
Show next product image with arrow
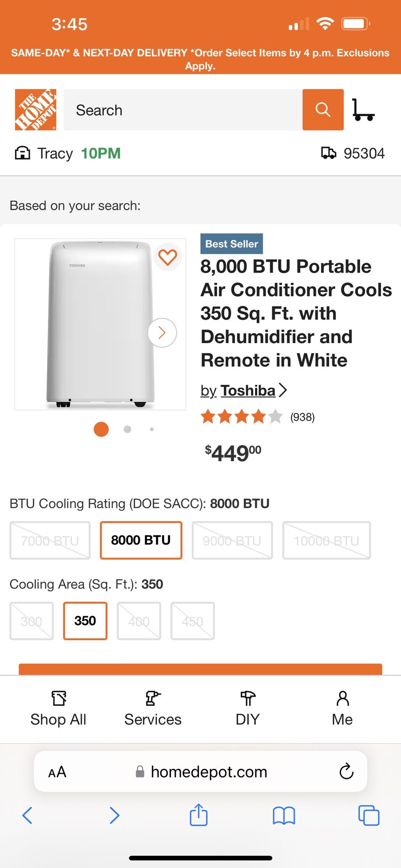(162, 333)
